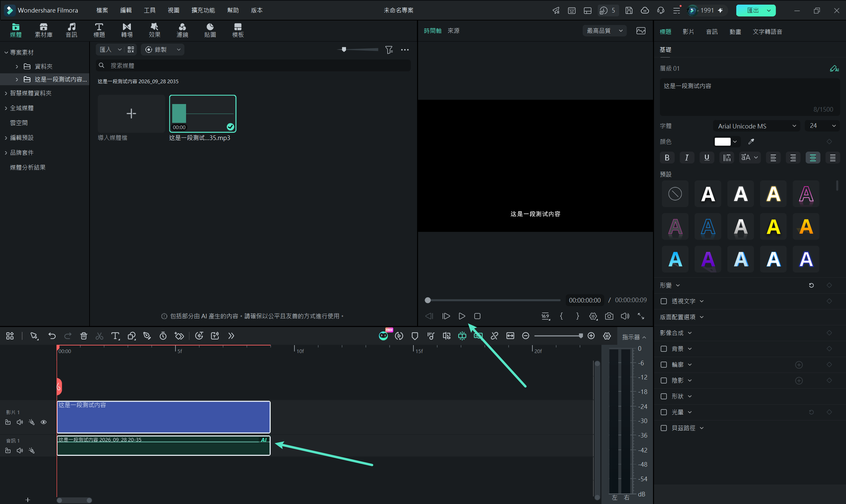The width and height of the screenshot is (846, 504).
Task: Click the undo icon in timeline toolbar
Action: tap(52, 336)
